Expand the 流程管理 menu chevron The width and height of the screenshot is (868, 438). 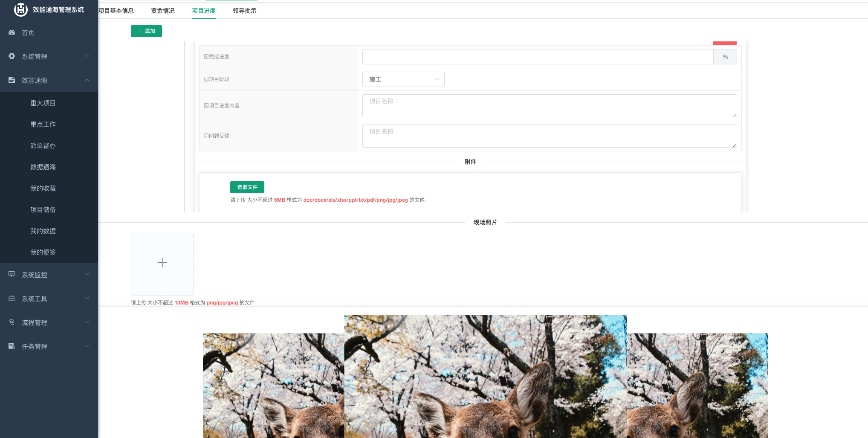(87, 322)
